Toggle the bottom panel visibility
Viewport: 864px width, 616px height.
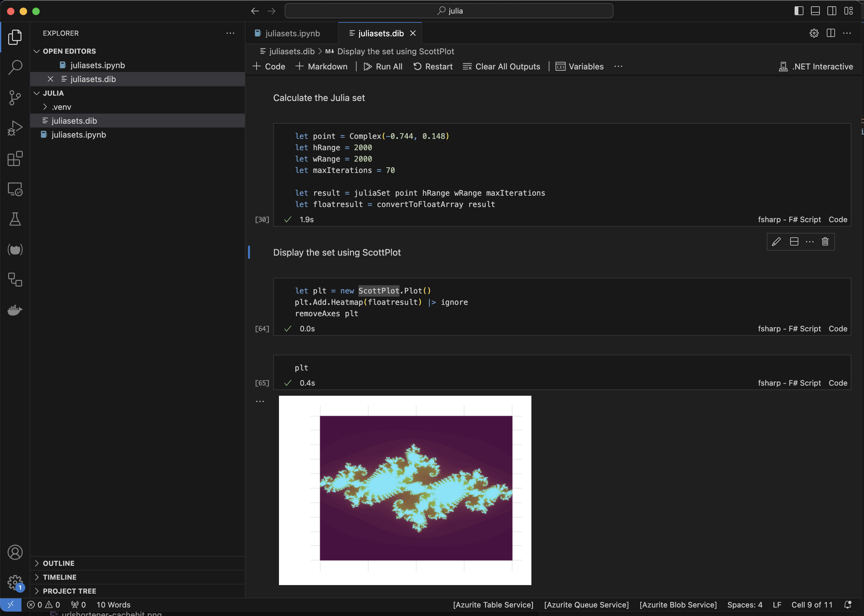(x=815, y=11)
